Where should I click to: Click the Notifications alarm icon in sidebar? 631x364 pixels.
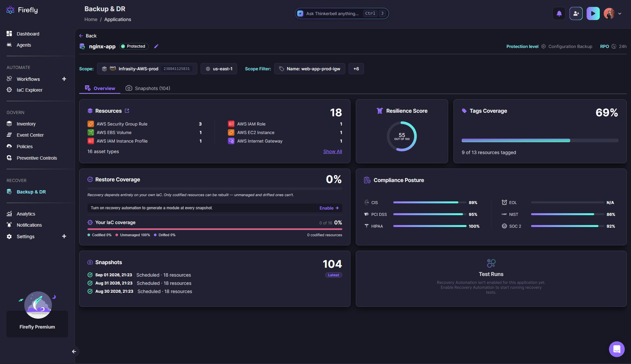9,225
